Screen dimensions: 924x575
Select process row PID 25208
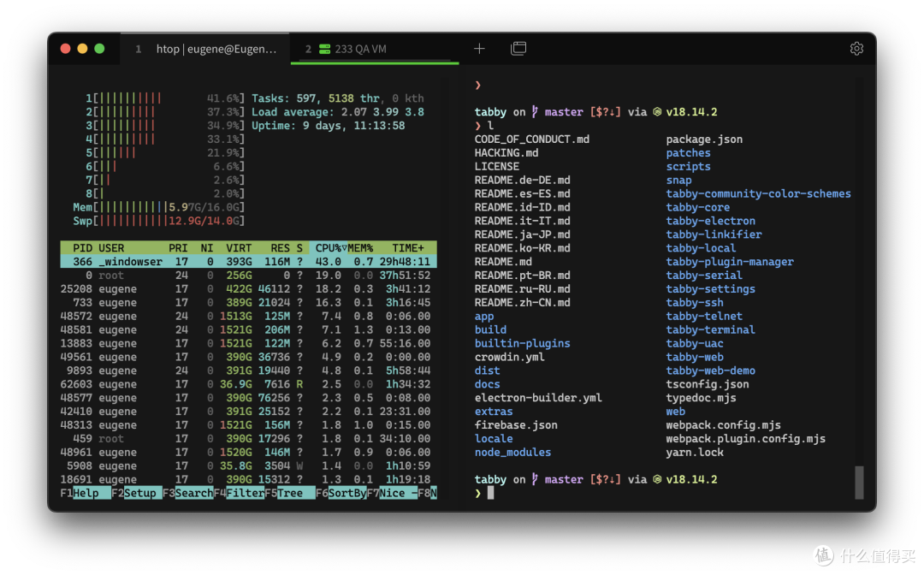[x=248, y=288]
